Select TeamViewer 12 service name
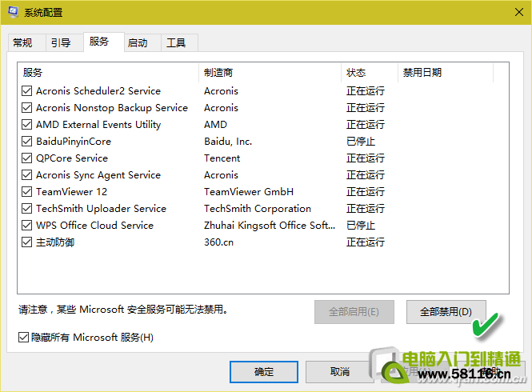 pos(71,192)
